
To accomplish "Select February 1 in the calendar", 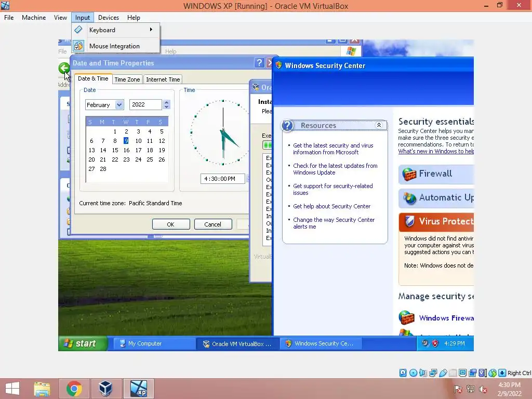I will click(x=115, y=131).
